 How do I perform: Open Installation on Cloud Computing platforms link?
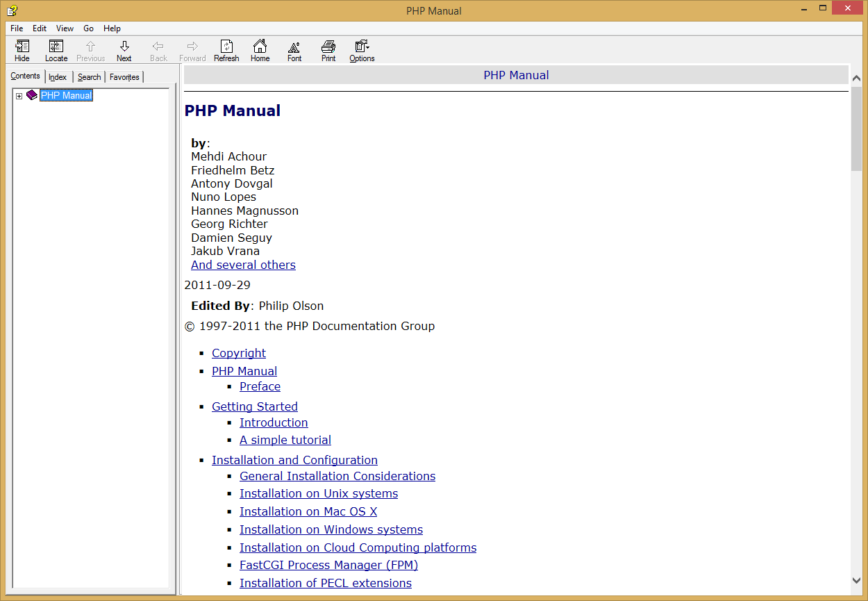[x=358, y=548]
